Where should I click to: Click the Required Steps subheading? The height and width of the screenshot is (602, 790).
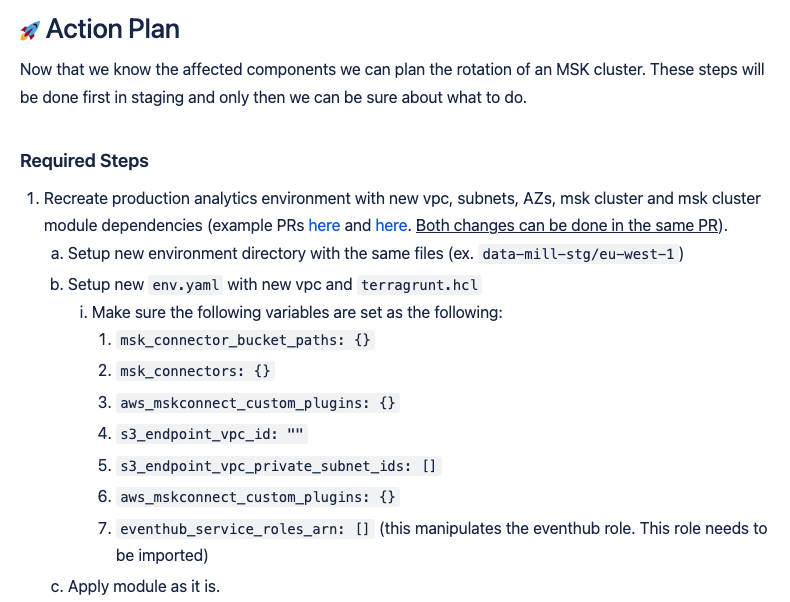point(84,161)
